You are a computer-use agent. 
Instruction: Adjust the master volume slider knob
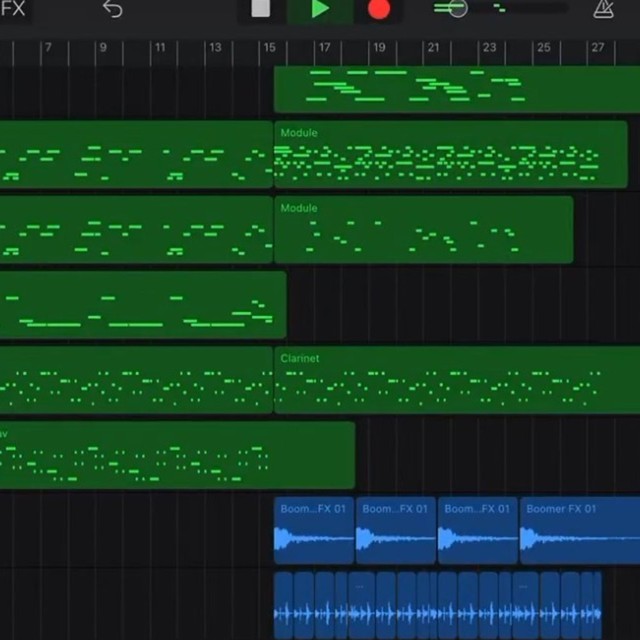pos(458,8)
